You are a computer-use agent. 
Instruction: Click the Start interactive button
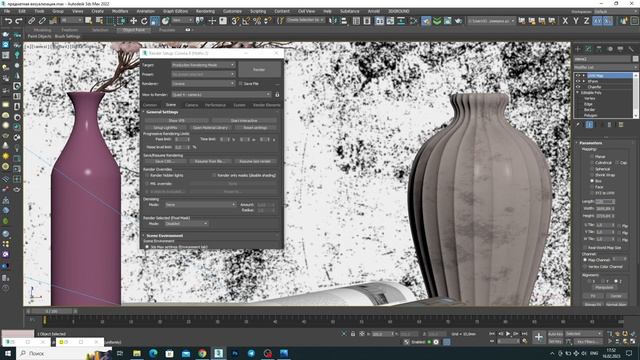244,121
